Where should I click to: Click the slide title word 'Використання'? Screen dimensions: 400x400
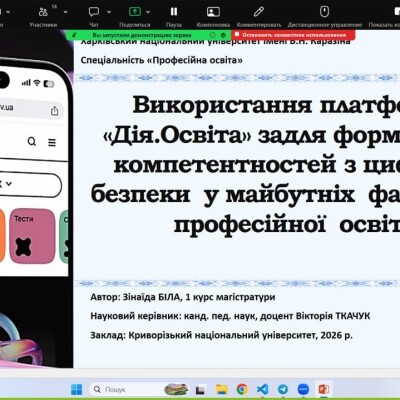click(222, 105)
